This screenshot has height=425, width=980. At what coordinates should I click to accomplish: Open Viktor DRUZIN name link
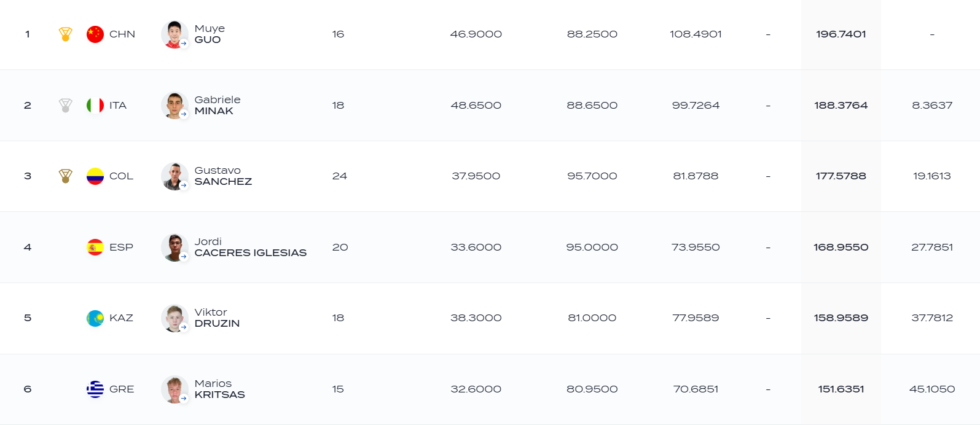217,318
